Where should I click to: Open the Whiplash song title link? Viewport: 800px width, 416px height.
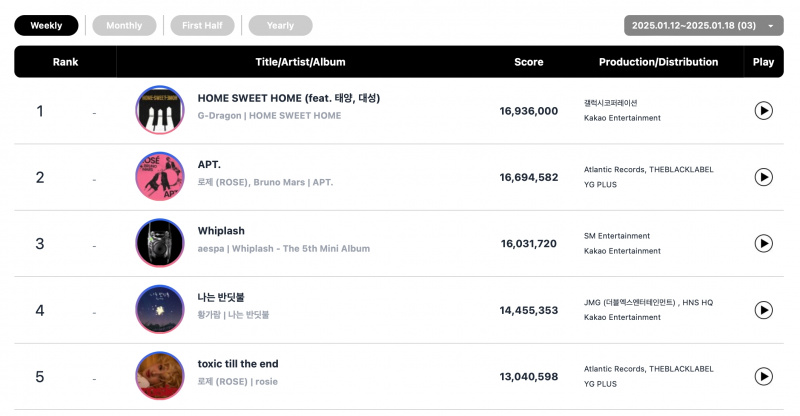221,231
